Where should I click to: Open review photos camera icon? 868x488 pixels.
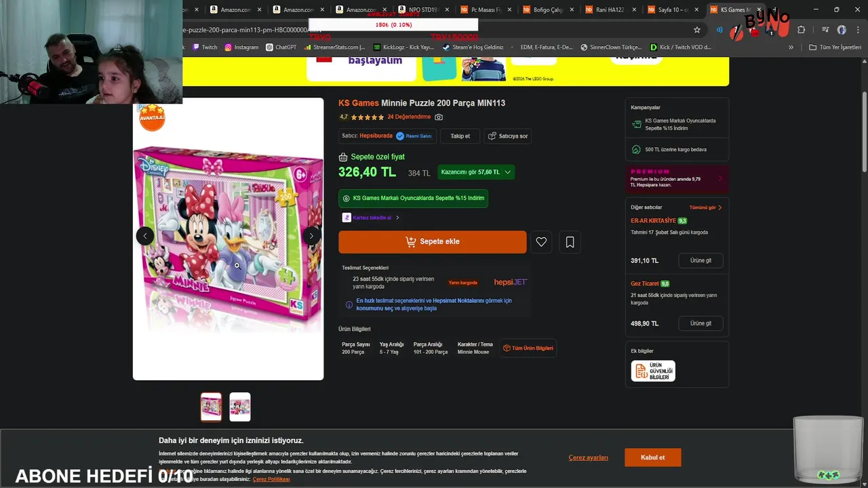tap(439, 117)
